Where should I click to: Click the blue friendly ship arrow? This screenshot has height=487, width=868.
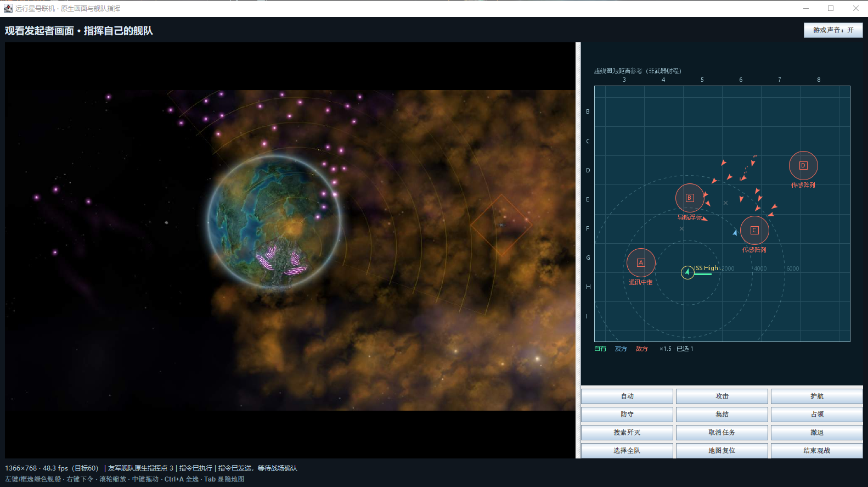pos(735,233)
